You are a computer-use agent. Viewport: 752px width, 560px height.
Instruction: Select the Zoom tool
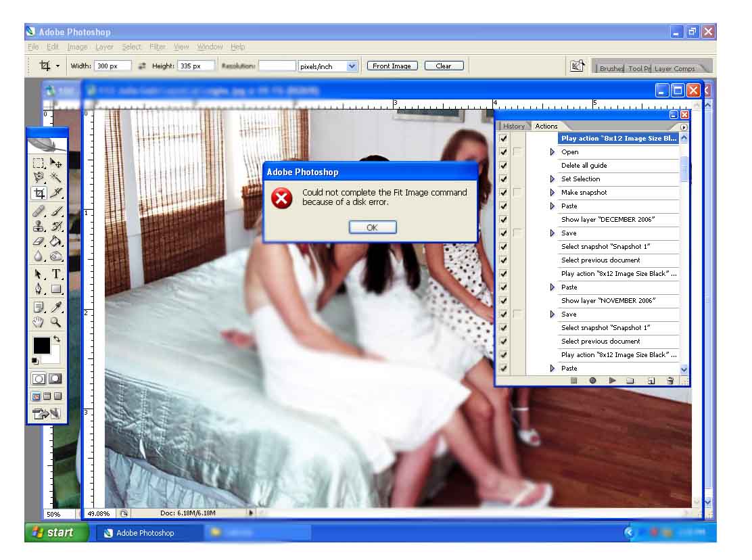click(x=54, y=322)
